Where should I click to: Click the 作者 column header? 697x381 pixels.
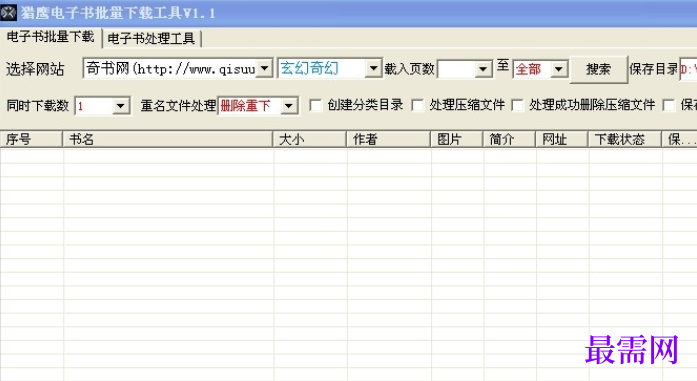click(x=388, y=140)
